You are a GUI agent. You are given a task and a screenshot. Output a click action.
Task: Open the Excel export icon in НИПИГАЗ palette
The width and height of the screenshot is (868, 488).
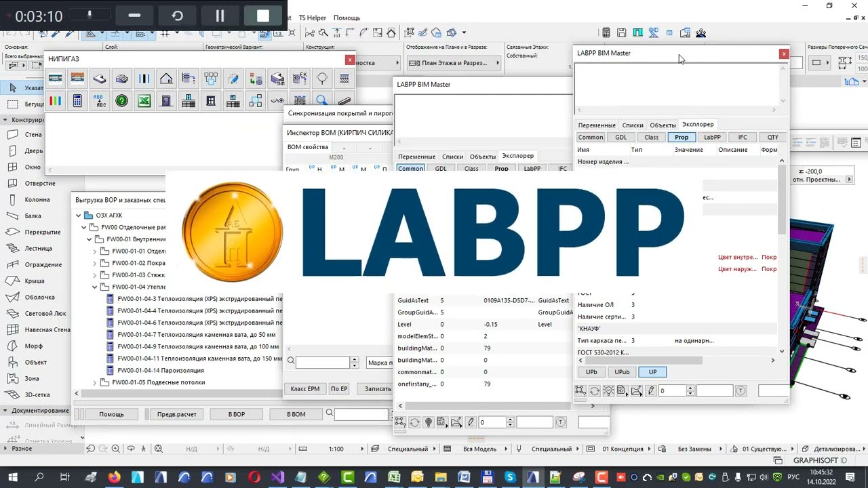[144, 101]
